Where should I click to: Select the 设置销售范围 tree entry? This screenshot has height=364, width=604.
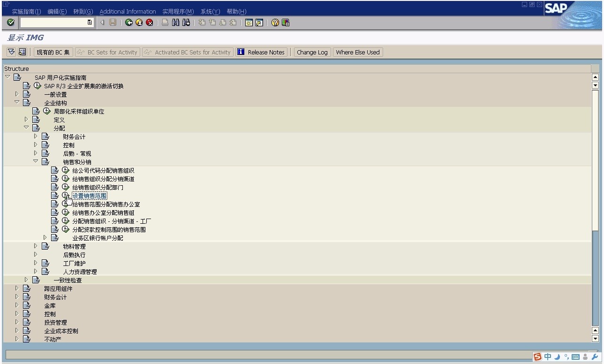pyautogui.click(x=90, y=196)
